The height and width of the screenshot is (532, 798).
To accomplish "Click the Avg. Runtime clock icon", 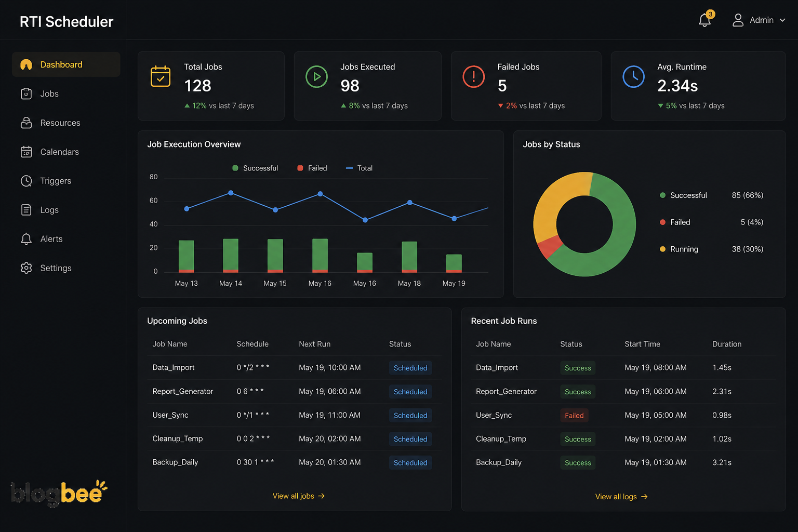I will pos(633,77).
